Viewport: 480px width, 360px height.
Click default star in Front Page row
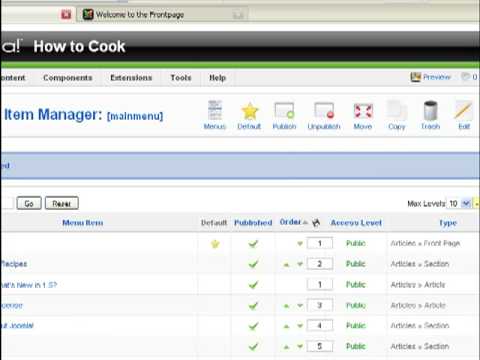point(215,244)
